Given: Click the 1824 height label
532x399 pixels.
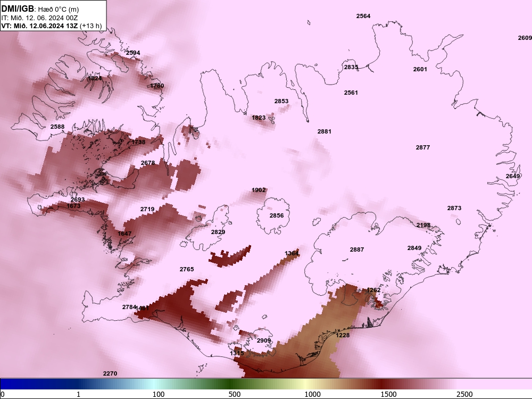Looking at the screenshot, I should click(95, 78).
